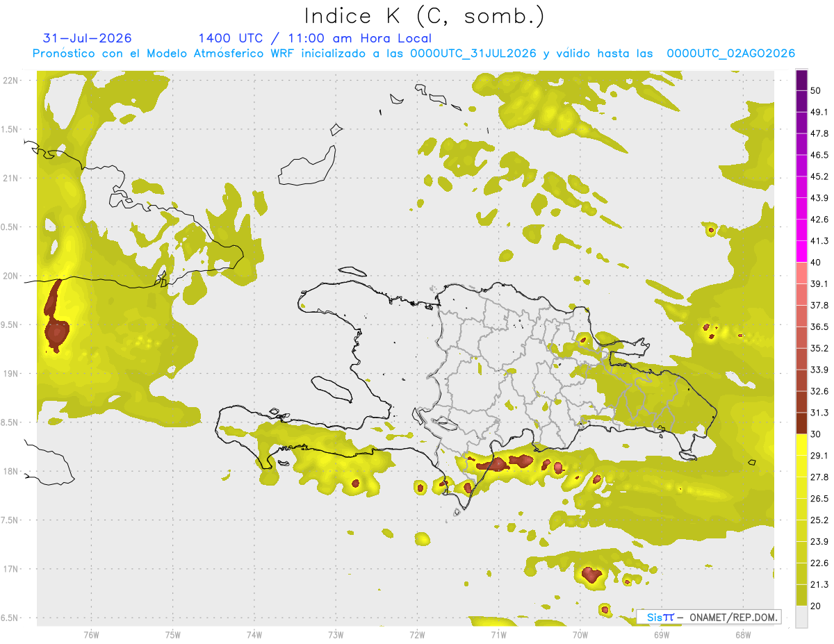This screenshot has width=834, height=644.
Task: Click the '7.5N' latitude label
Action: pos(9,520)
